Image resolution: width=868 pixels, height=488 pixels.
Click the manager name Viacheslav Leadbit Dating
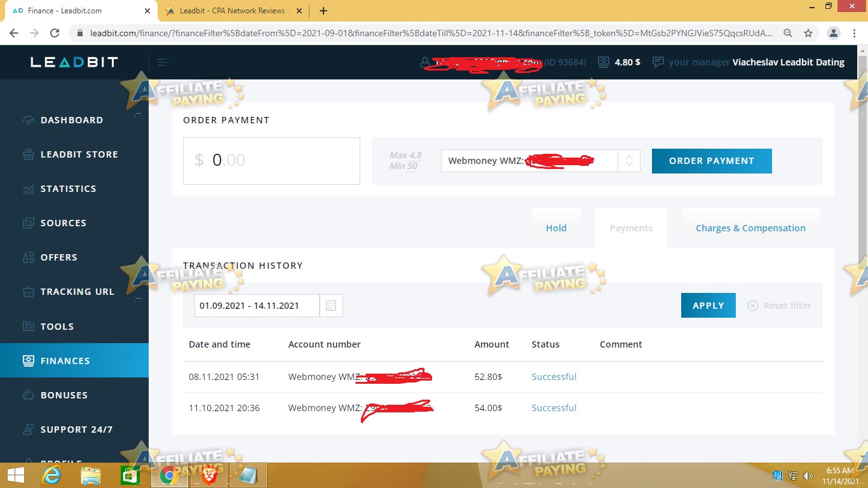[789, 62]
